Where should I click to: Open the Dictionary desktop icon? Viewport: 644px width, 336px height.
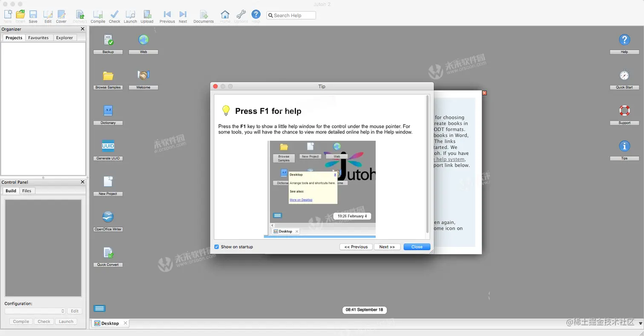pos(108,115)
